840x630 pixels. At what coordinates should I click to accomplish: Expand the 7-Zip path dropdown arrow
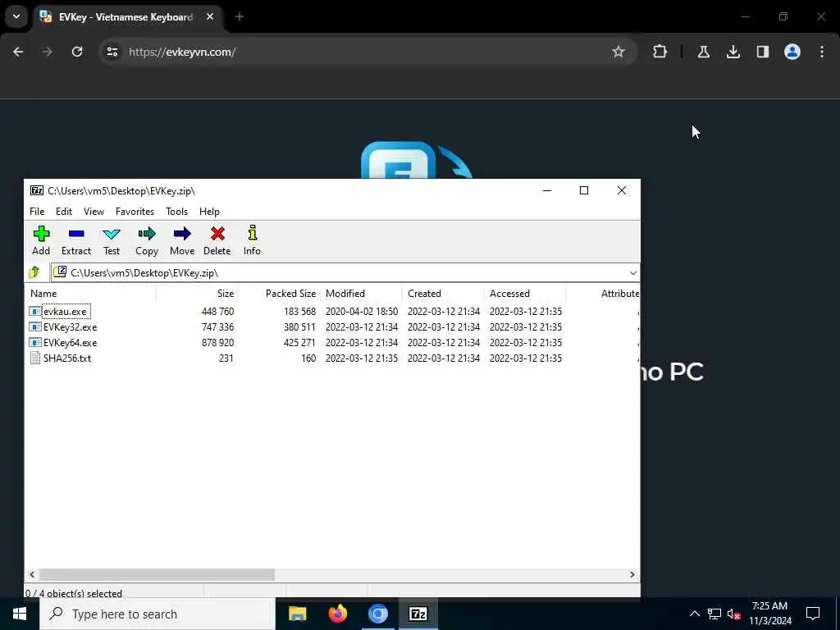[632, 272]
